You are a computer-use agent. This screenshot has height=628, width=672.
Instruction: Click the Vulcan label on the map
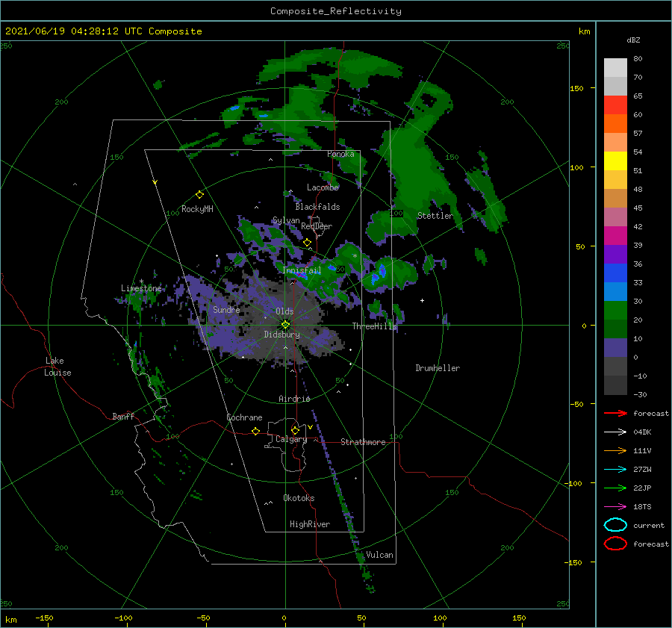pos(379,555)
